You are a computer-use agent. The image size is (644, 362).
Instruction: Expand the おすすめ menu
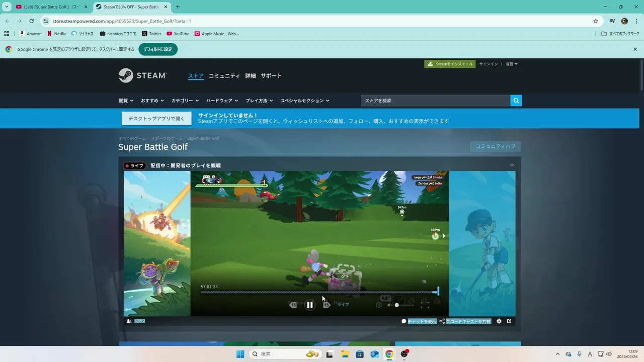(152, 101)
